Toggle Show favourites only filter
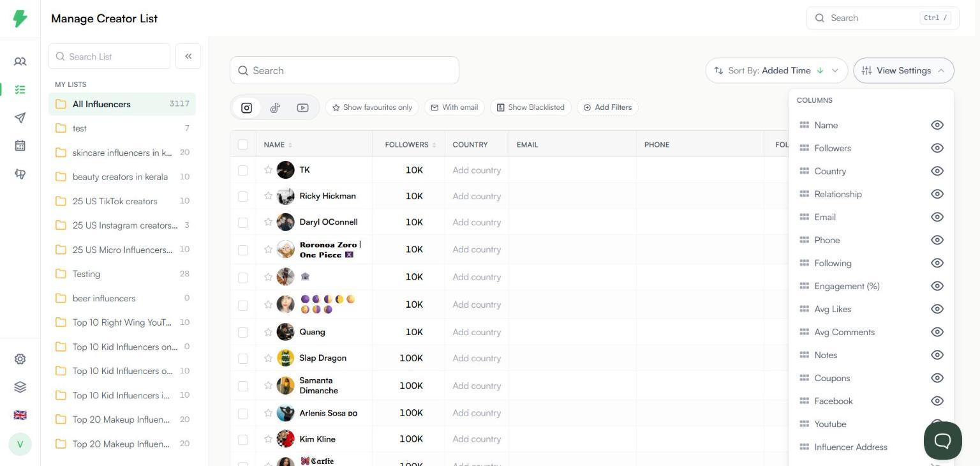980x466 pixels. [x=372, y=107]
